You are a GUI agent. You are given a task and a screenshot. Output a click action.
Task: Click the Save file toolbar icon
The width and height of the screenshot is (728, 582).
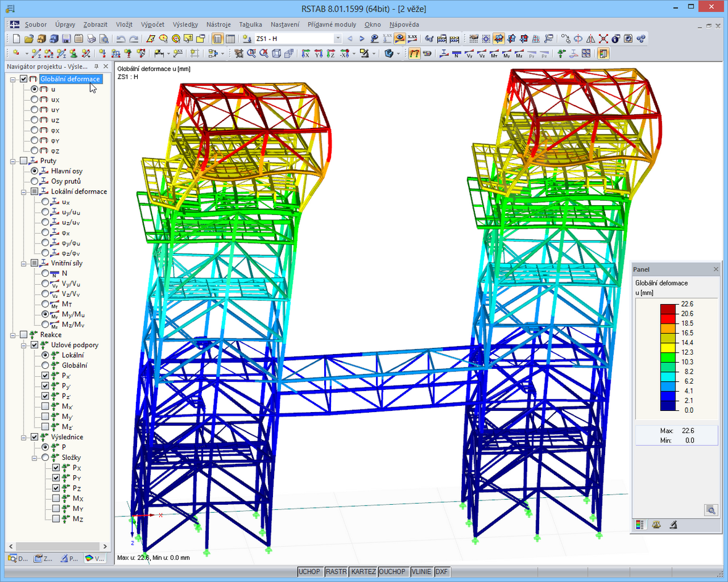(66, 39)
